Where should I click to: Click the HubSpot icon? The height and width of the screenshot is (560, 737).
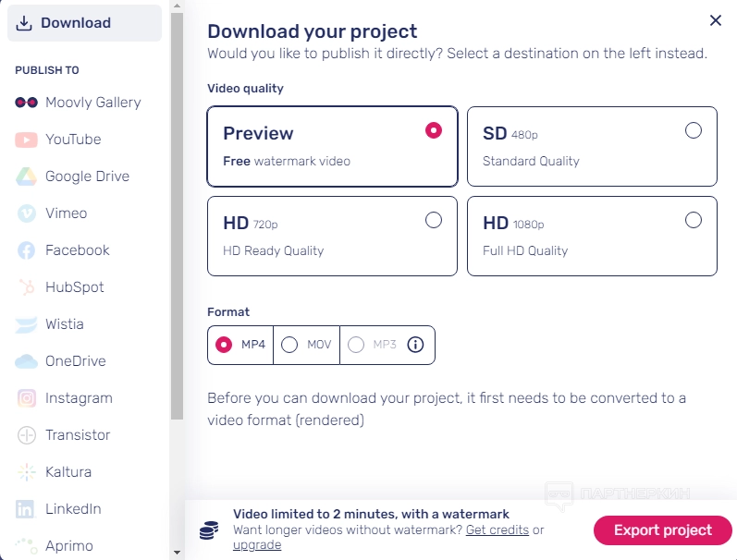(x=26, y=287)
